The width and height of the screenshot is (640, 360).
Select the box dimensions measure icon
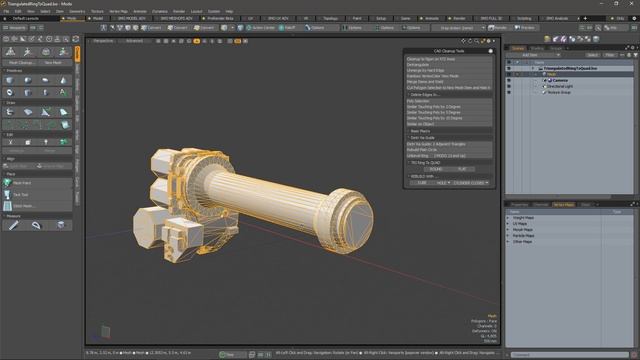pos(61,225)
